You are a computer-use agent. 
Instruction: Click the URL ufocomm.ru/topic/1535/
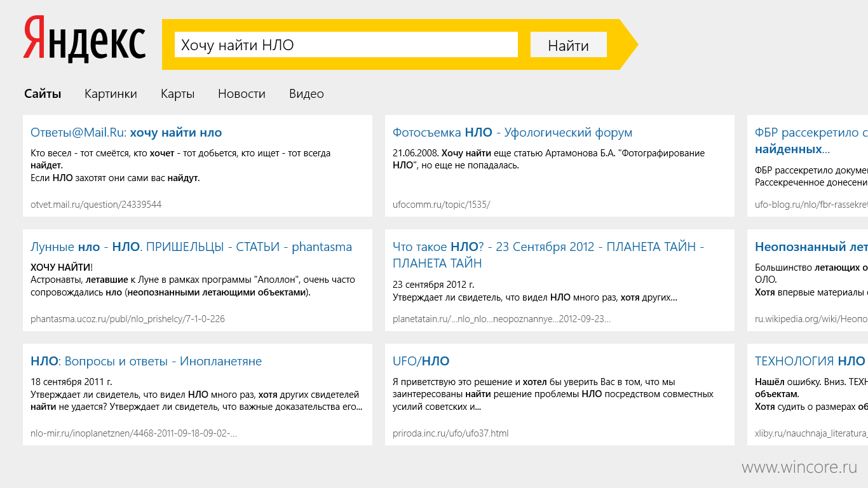pyautogui.click(x=441, y=204)
